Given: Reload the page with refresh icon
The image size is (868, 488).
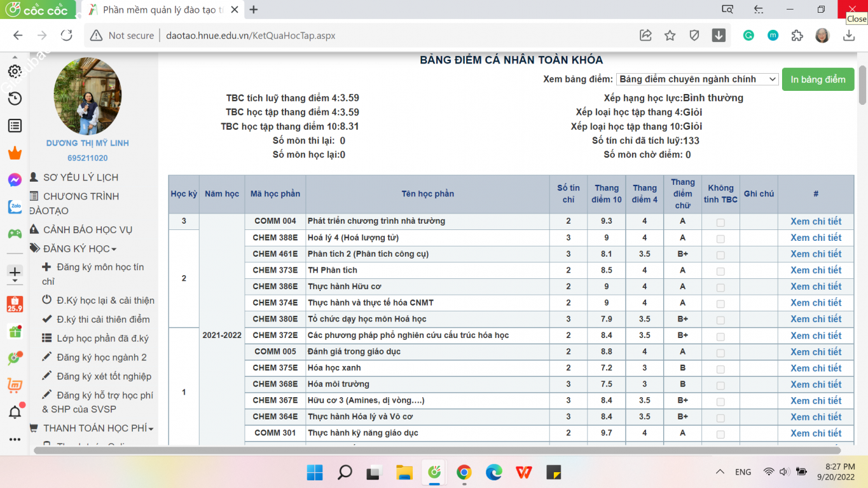Looking at the screenshot, I should click(x=66, y=36).
